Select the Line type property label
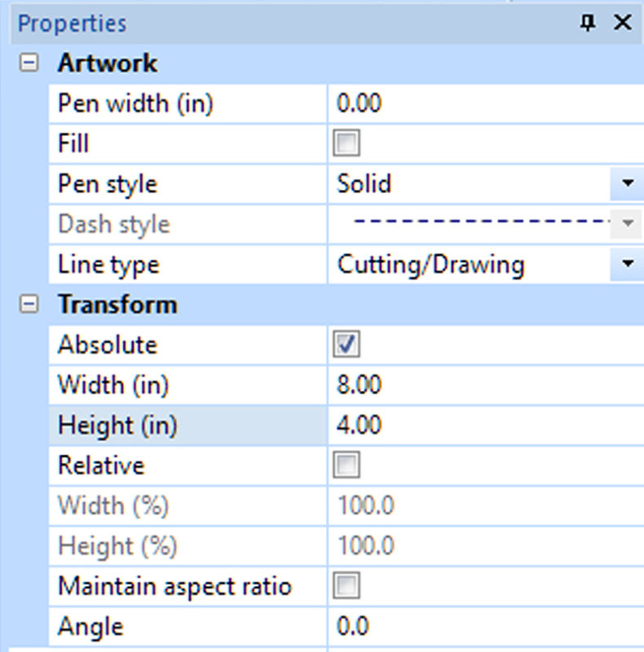 pos(108,264)
